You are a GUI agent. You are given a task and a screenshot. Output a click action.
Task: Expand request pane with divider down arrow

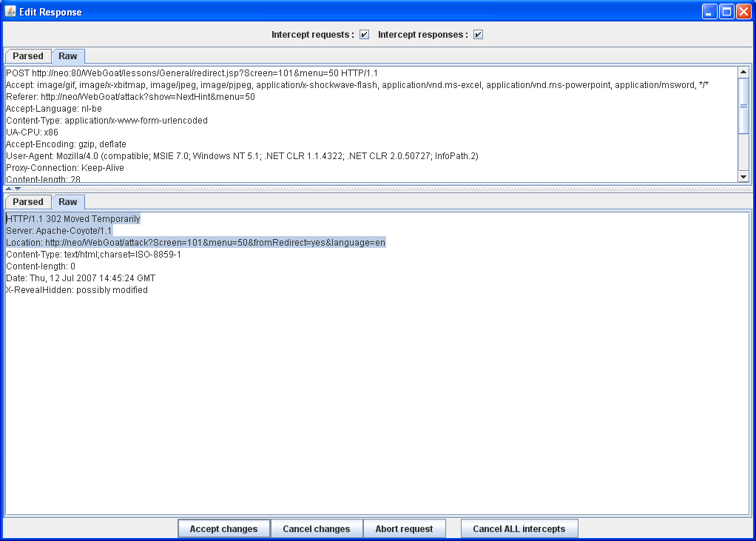18,189
